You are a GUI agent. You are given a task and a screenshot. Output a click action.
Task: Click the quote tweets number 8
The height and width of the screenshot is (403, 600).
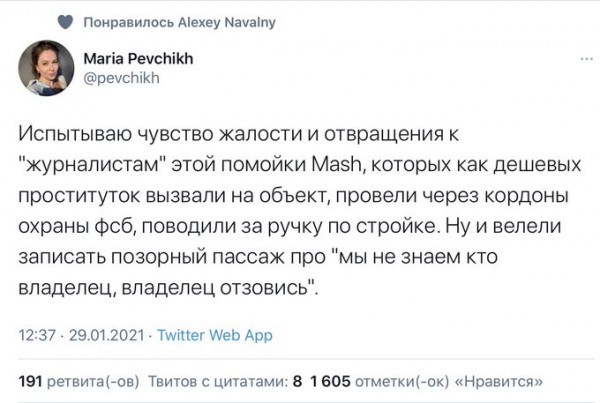[297, 381]
